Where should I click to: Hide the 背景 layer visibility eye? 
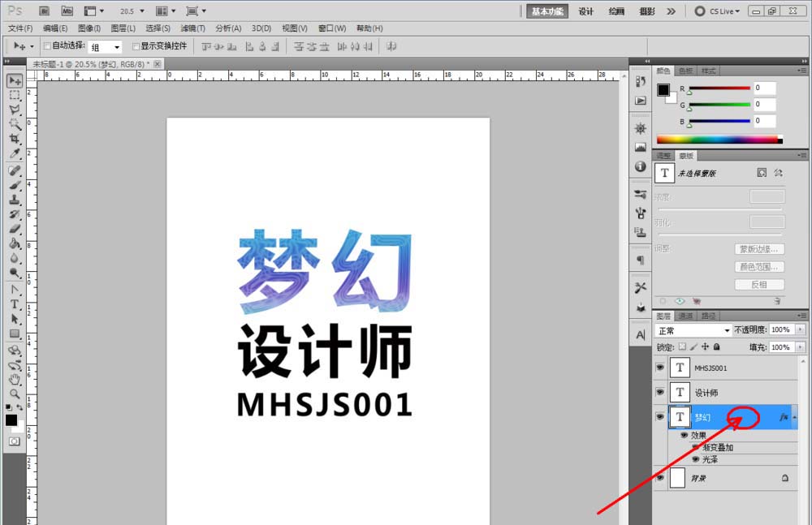coord(660,478)
